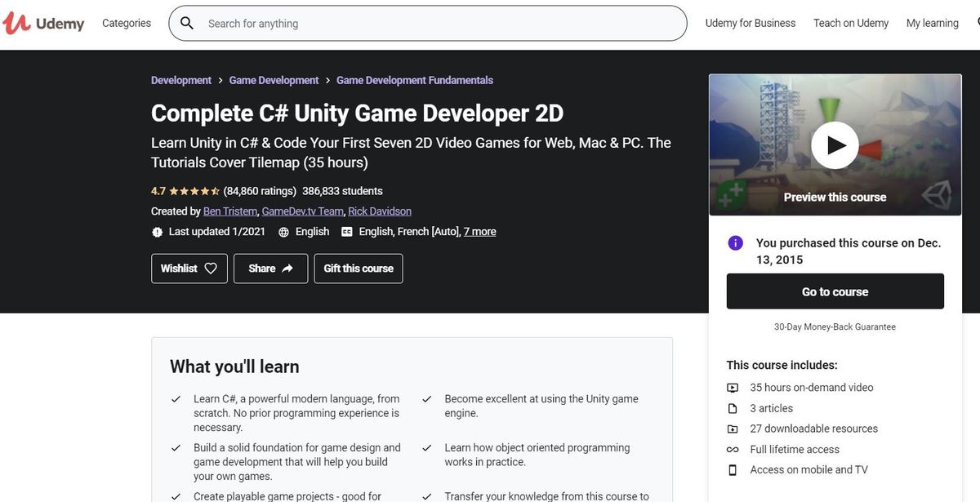Click the mobile device icon near Access on TV
Screen dimensions: 980x502
point(730,468)
